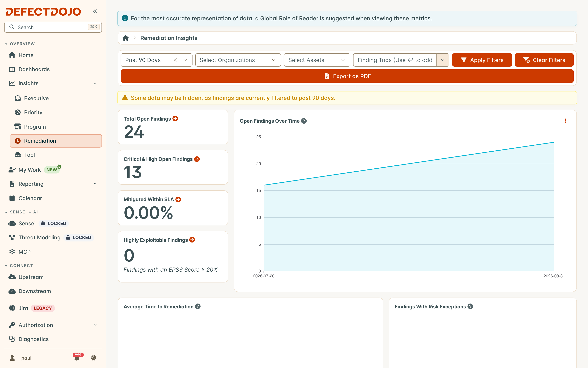The height and width of the screenshot is (368, 588).
Task: Collapse the sidebar with double-chevron icon
Action: coord(95,11)
